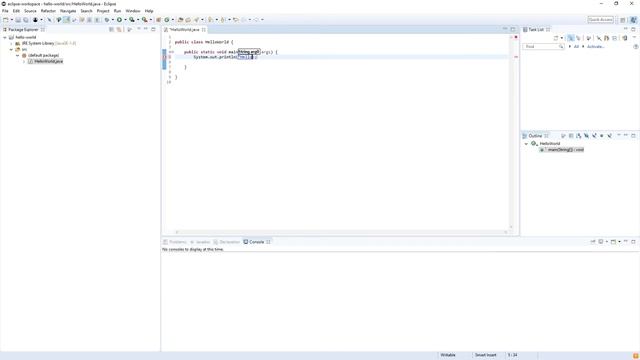This screenshot has width=640, height=360.
Task: Click the Smart Insert status bar entry
Action: [485, 355]
